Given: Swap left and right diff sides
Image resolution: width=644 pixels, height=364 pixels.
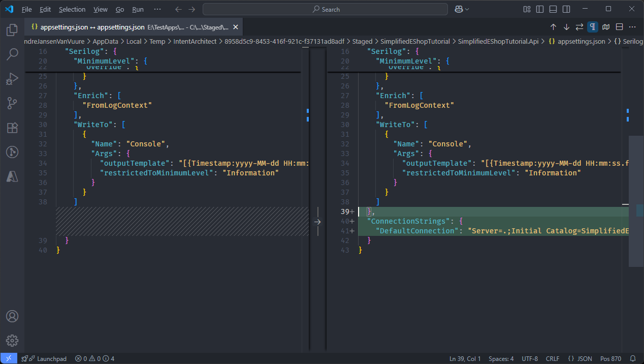Looking at the screenshot, I should (x=579, y=26).
